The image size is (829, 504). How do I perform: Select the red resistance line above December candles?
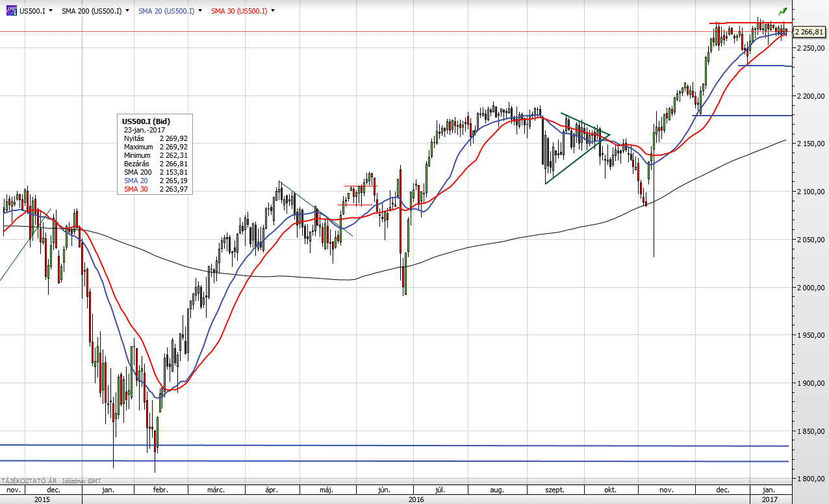(750, 23)
